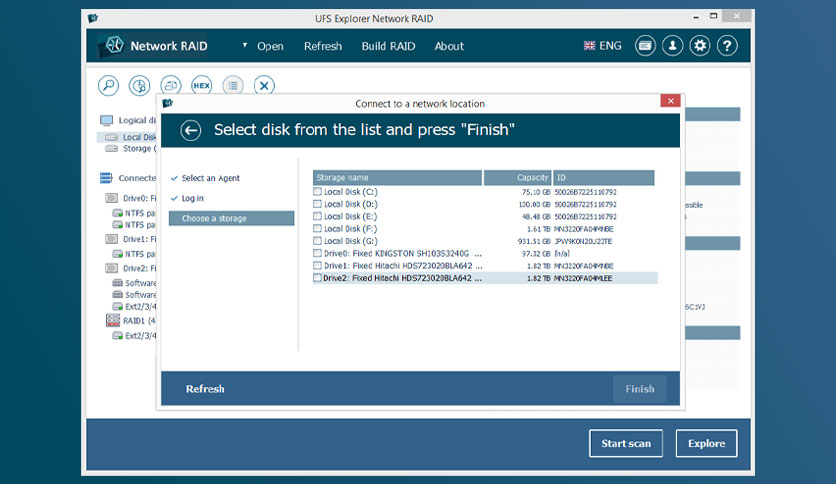Screen dimensions: 836x484
Task: Select RAID1 entry in the tree
Action: coord(139,320)
